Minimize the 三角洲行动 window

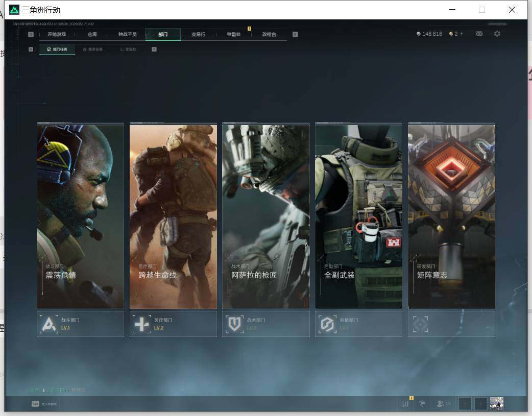[452, 10]
